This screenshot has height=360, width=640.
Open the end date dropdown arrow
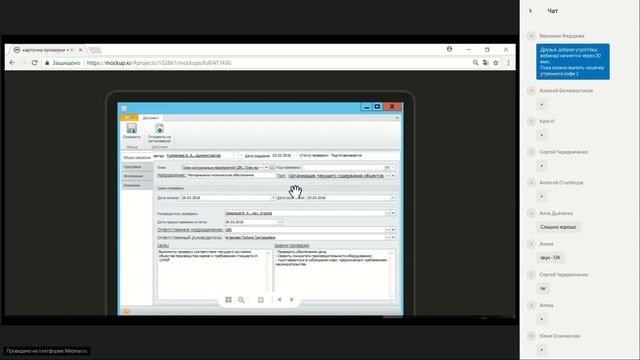pos(393,198)
